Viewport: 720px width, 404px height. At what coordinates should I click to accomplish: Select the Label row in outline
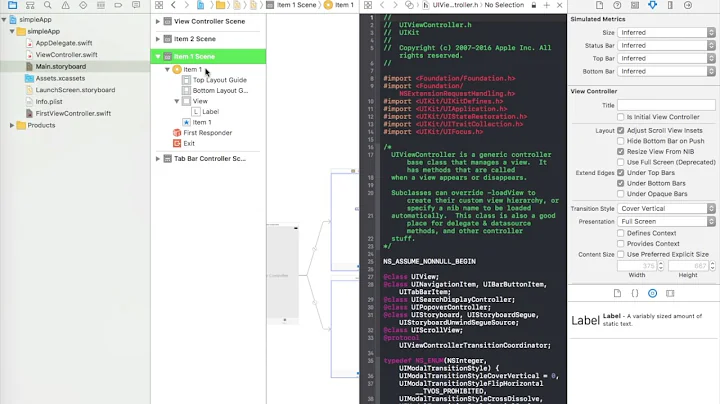(x=210, y=112)
